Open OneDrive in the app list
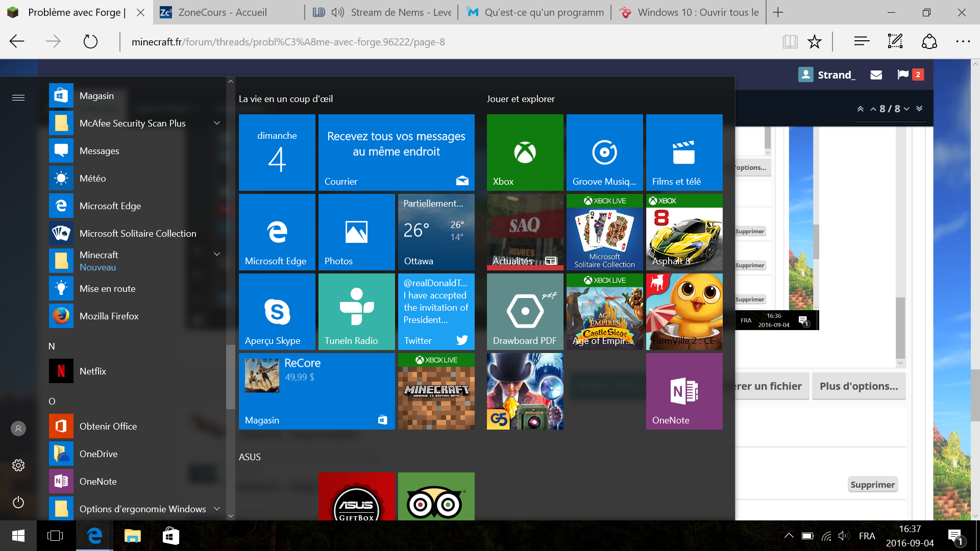This screenshot has height=551, width=980. click(x=136, y=454)
